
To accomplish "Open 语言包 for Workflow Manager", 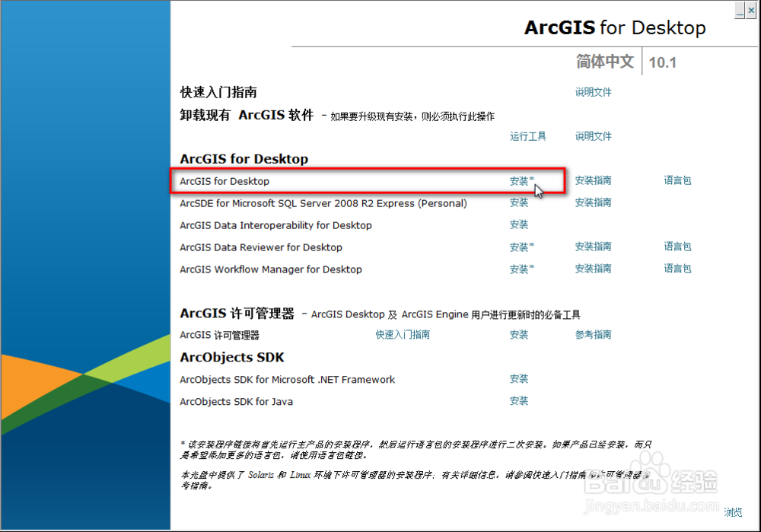I will pos(677,269).
